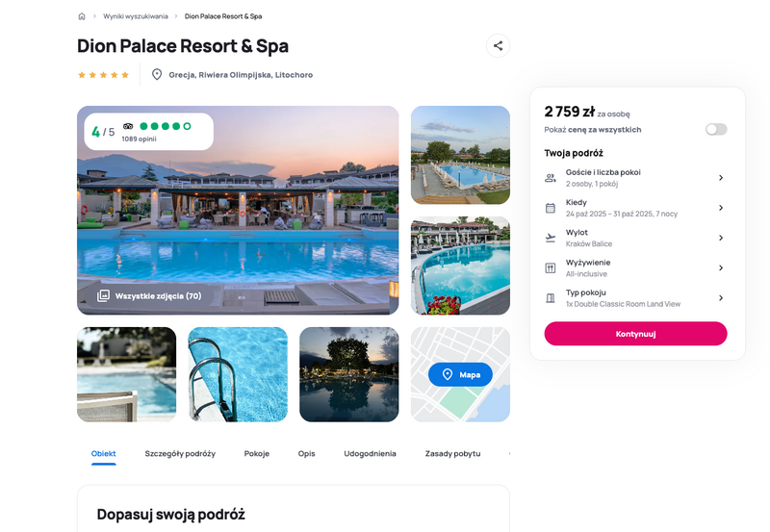This screenshot has height=532, width=770.
Task: Click the share icon button
Action: 498,45
